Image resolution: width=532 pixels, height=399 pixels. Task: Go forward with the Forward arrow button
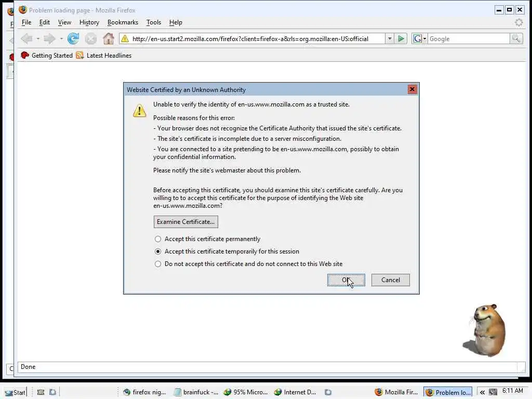[49, 38]
